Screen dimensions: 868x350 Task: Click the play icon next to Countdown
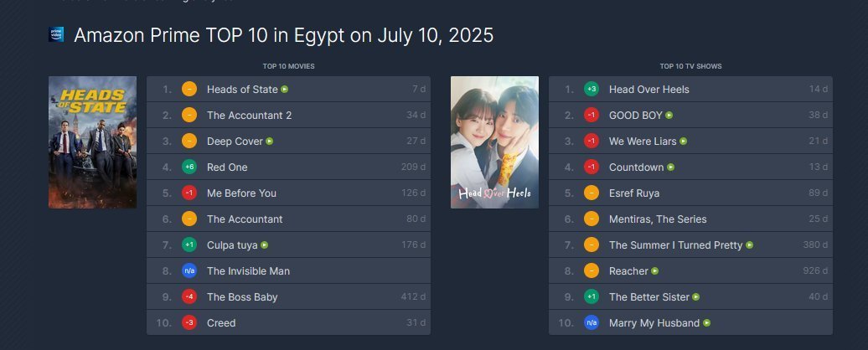tap(671, 167)
